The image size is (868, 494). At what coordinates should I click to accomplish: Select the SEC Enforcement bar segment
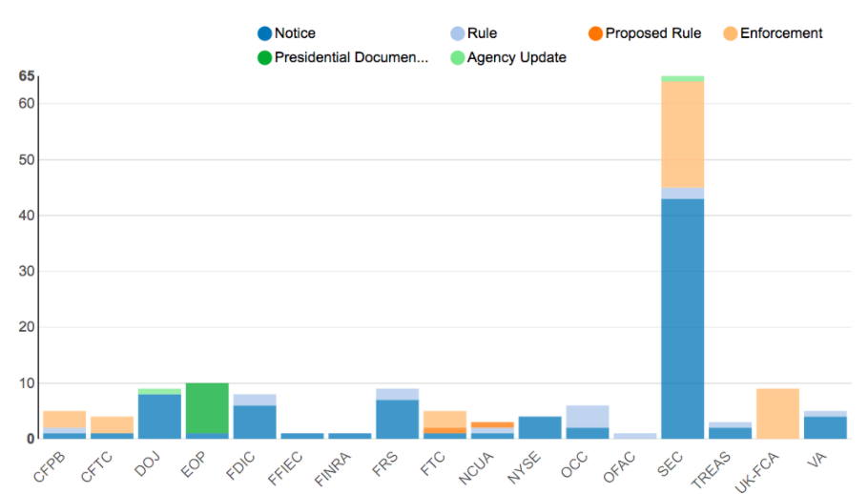[x=683, y=134]
